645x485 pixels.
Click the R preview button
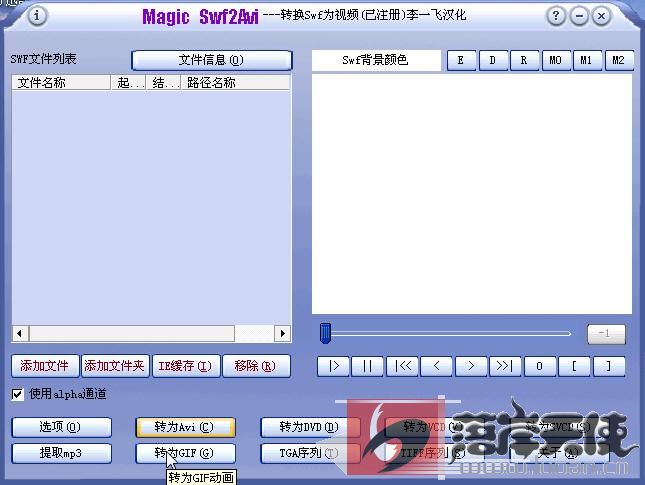524,60
